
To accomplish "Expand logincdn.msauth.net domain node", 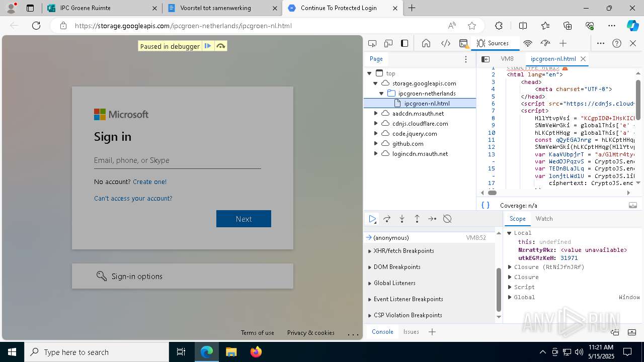I will (x=375, y=154).
